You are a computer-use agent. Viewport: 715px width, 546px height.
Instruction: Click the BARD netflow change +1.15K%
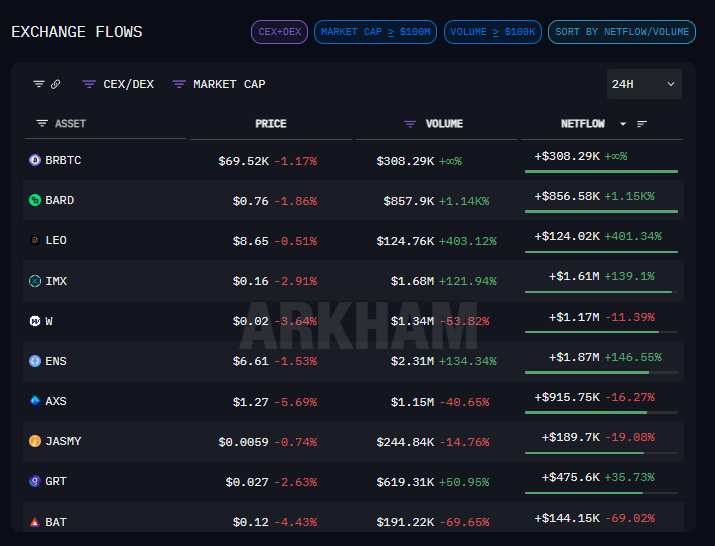click(x=630, y=197)
